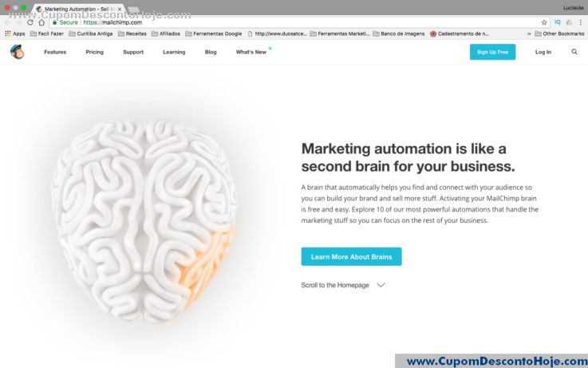The width and height of the screenshot is (588, 368).
Task: Click the Secure padlock site info
Action: click(x=65, y=22)
